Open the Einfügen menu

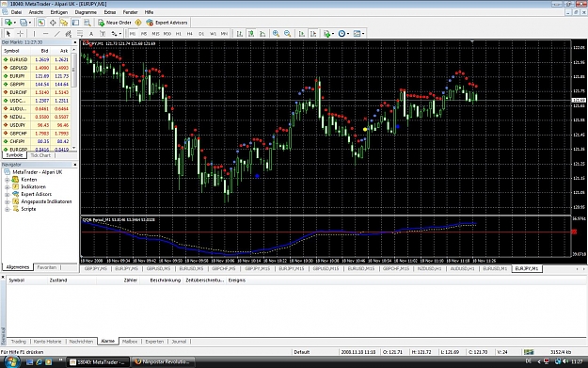coord(59,12)
